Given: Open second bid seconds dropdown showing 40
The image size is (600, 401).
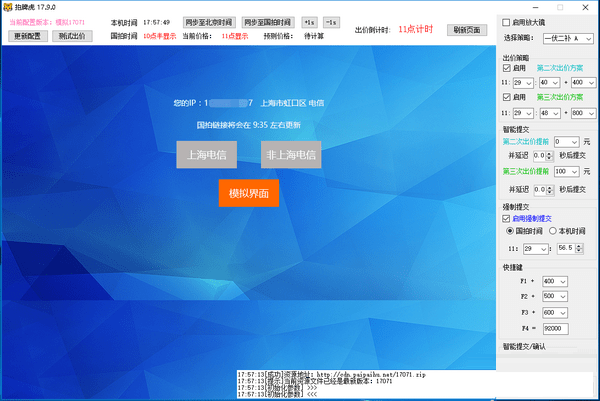Looking at the screenshot, I should coord(549,83).
